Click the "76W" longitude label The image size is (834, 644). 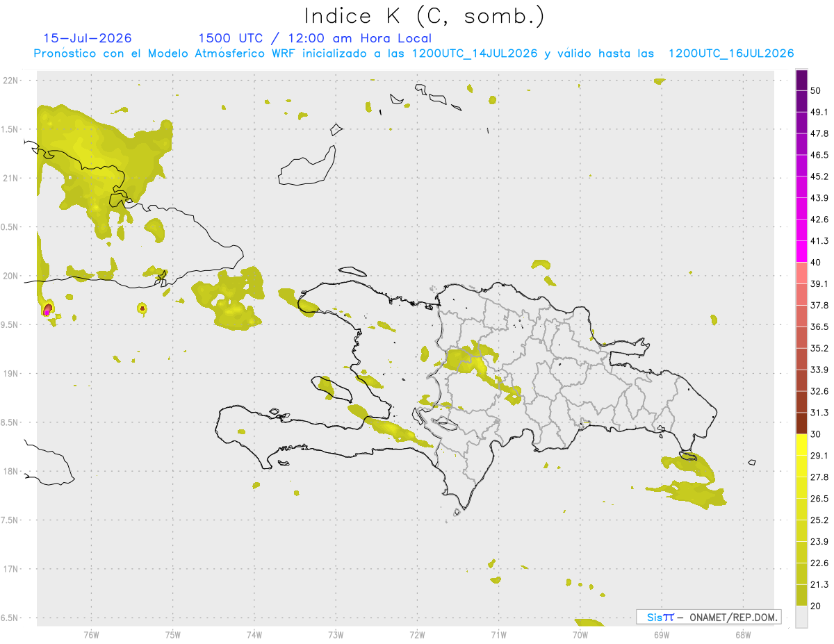pyautogui.click(x=91, y=634)
